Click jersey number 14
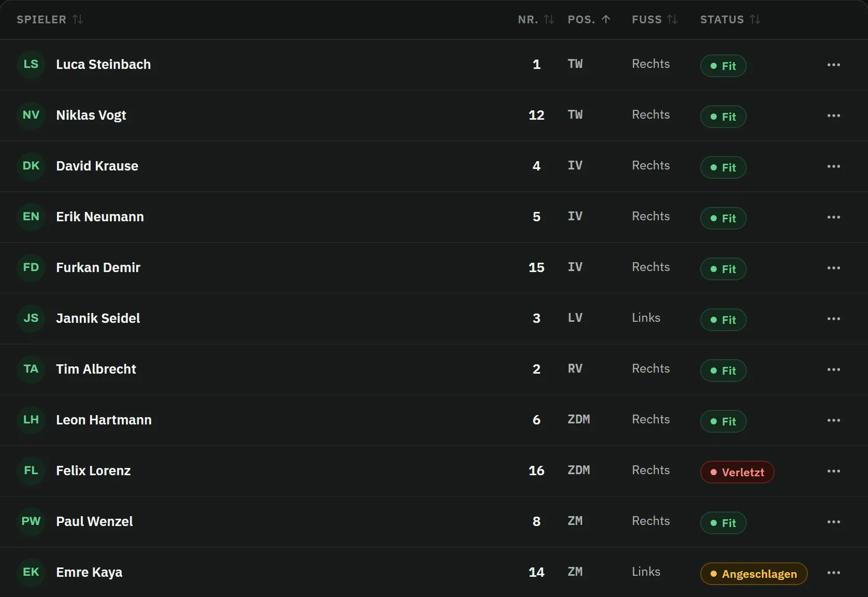This screenshot has width=868, height=597. [537, 572]
